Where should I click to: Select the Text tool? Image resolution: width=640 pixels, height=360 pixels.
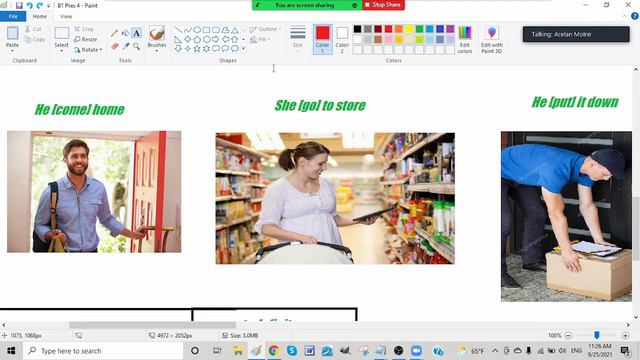(x=136, y=33)
